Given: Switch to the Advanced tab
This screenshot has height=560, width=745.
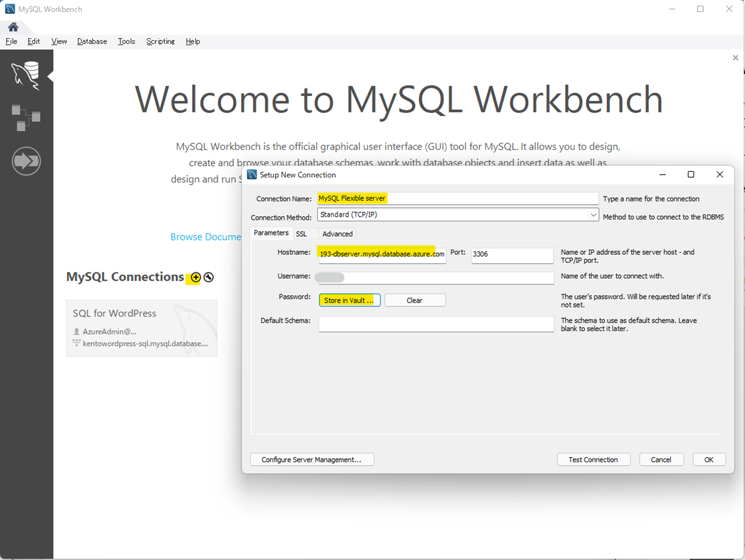Looking at the screenshot, I should pos(337,234).
